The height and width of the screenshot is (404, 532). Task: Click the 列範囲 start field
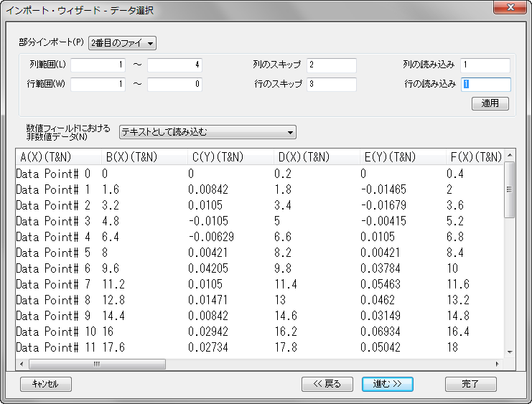pyautogui.click(x=98, y=65)
